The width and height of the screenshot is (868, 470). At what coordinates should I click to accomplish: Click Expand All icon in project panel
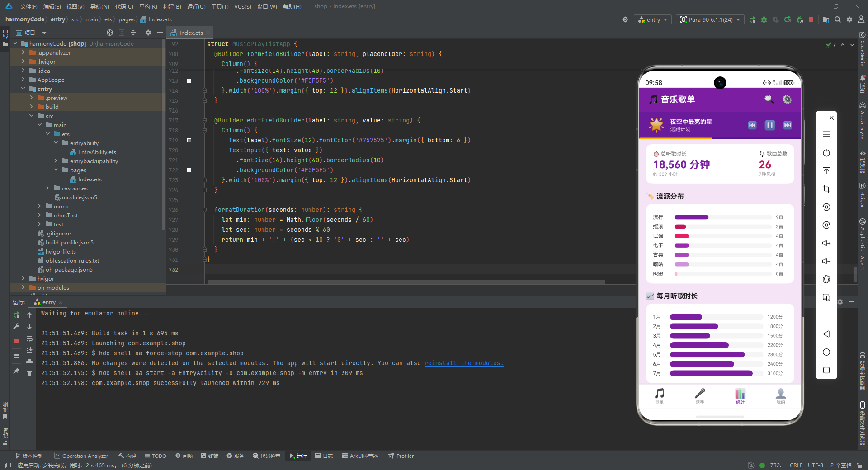click(122, 33)
